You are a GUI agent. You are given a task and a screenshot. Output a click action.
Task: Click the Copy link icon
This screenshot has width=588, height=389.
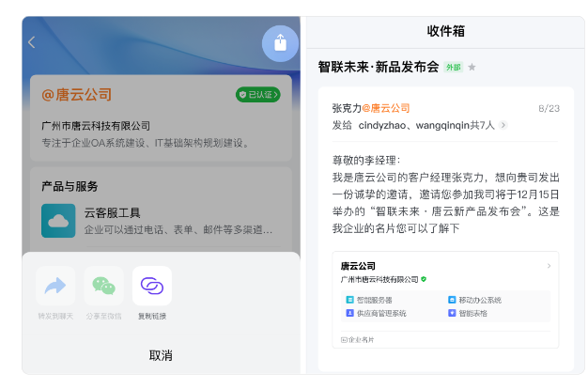151,286
